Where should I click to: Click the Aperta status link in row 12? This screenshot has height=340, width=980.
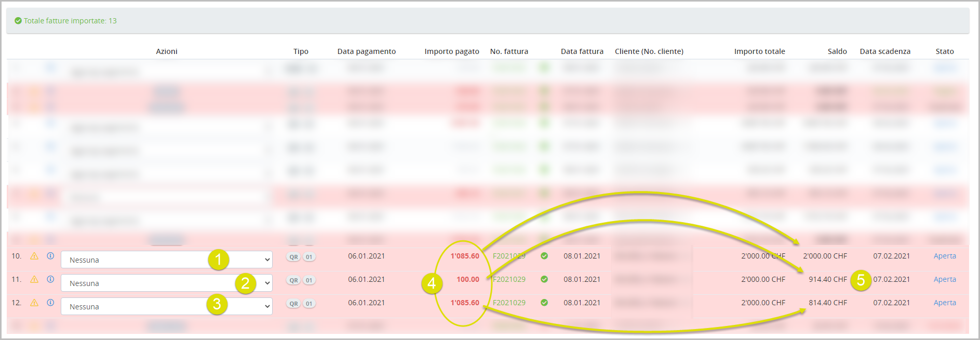pyautogui.click(x=945, y=303)
